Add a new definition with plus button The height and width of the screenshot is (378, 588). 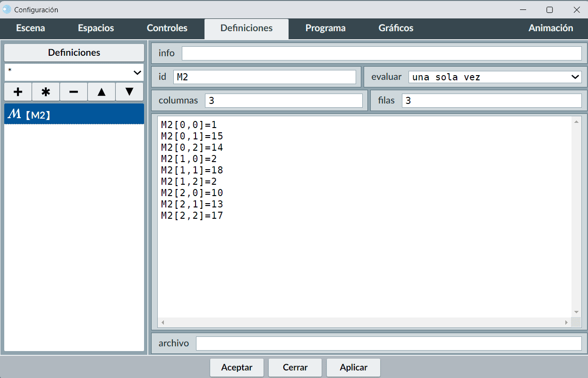click(18, 92)
